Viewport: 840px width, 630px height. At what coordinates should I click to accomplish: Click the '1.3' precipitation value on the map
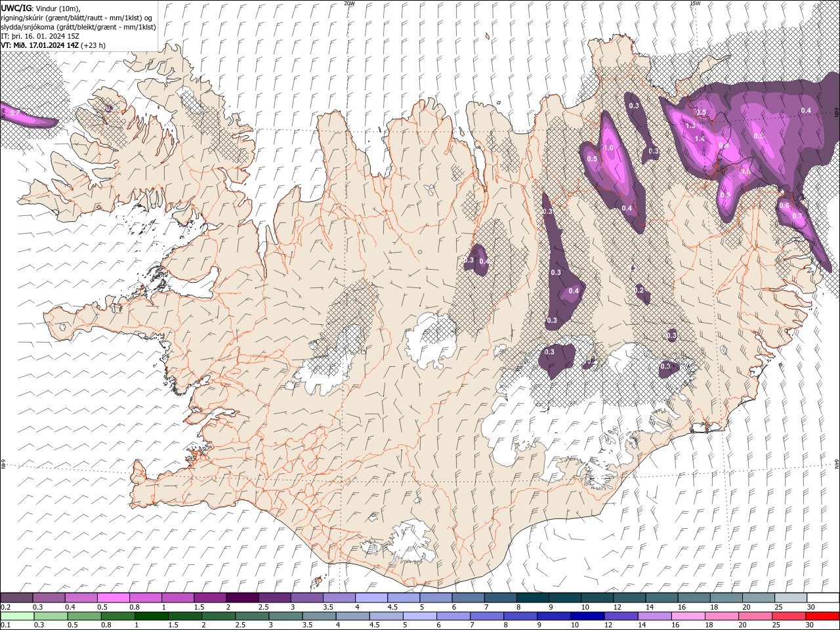pyautogui.click(x=690, y=125)
